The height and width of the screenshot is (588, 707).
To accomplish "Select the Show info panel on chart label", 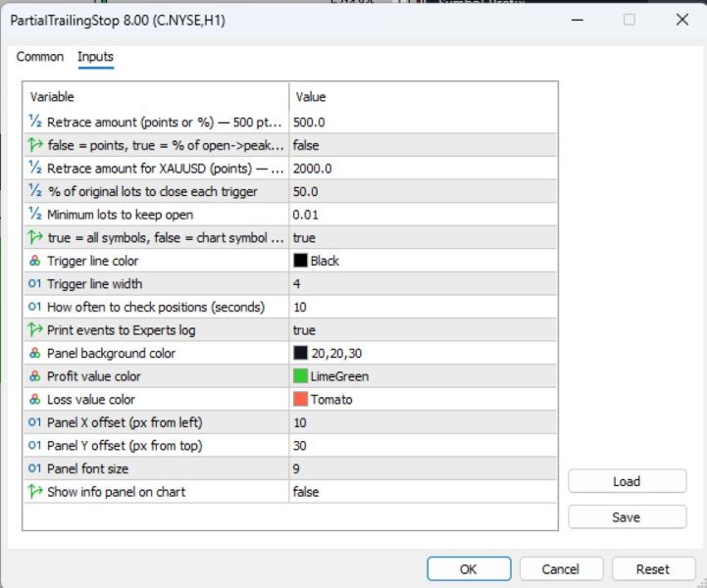I will click(116, 492).
